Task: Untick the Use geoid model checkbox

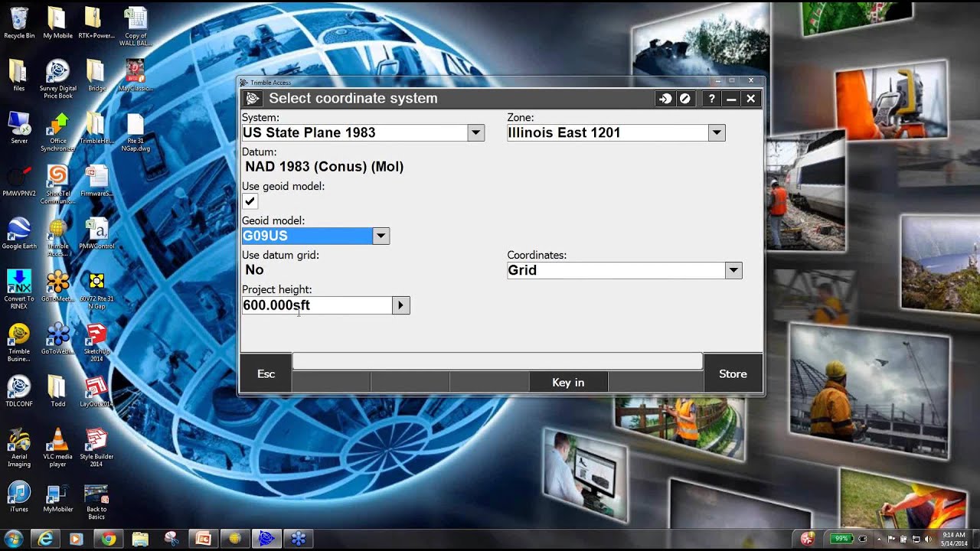Action: click(x=250, y=201)
